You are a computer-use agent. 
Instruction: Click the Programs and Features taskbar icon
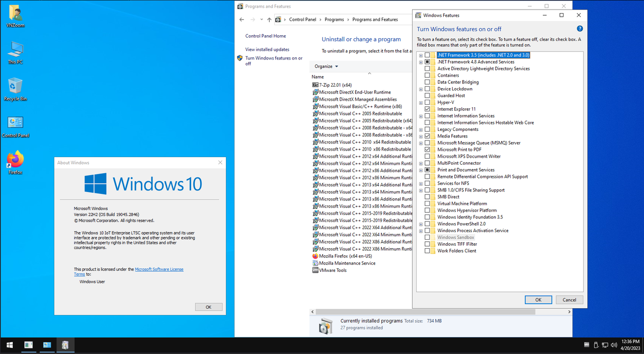tap(65, 345)
